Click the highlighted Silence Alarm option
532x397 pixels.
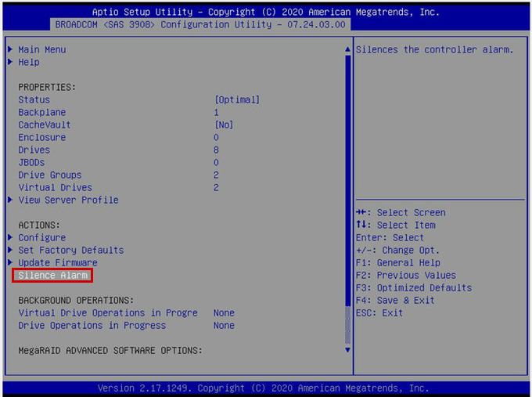point(52,275)
